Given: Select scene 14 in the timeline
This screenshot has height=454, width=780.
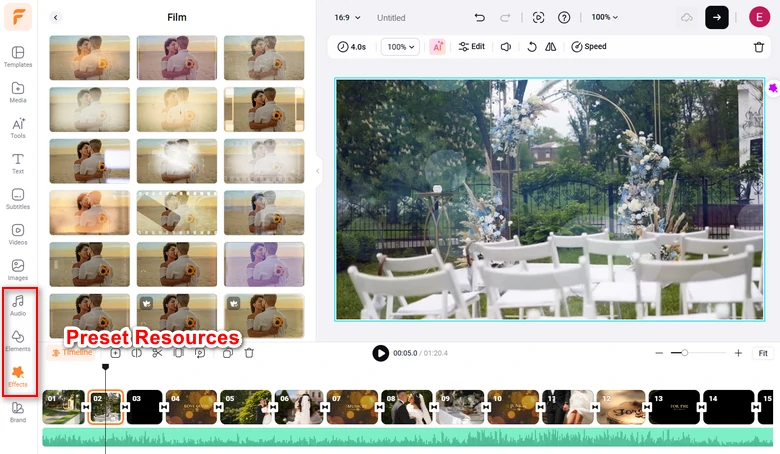Looking at the screenshot, I should pos(729,407).
